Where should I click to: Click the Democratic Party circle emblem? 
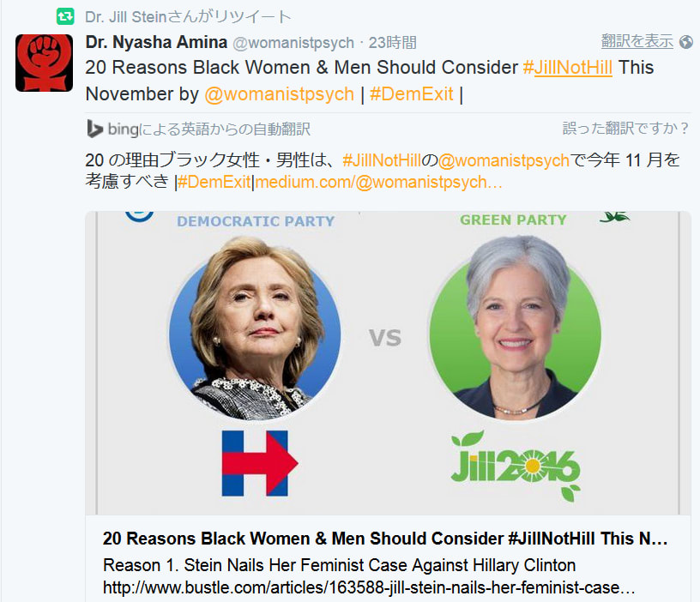(139, 216)
